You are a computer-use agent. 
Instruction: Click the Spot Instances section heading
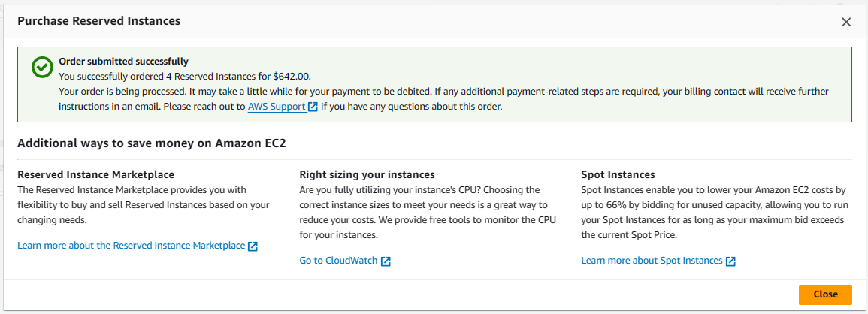pos(618,174)
